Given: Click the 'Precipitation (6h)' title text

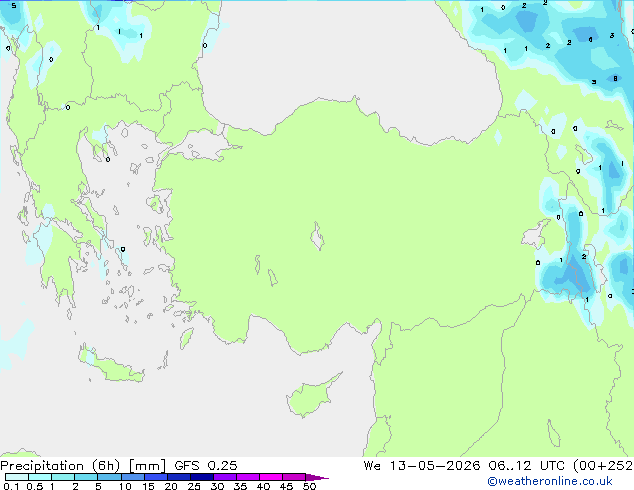Looking at the screenshot, I should pyautogui.click(x=60, y=466).
